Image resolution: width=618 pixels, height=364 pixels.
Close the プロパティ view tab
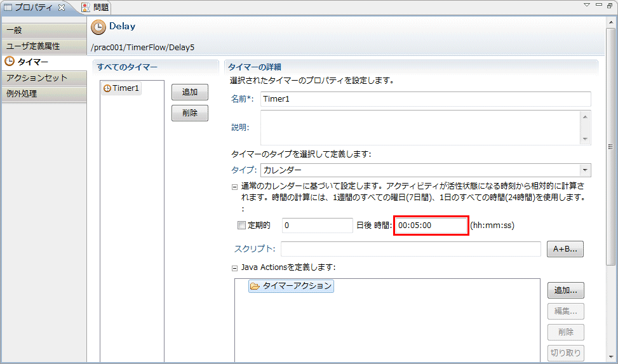62,8
